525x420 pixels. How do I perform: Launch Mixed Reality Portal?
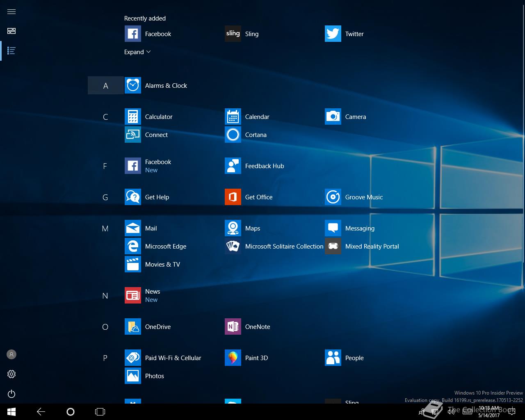(362, 246)
